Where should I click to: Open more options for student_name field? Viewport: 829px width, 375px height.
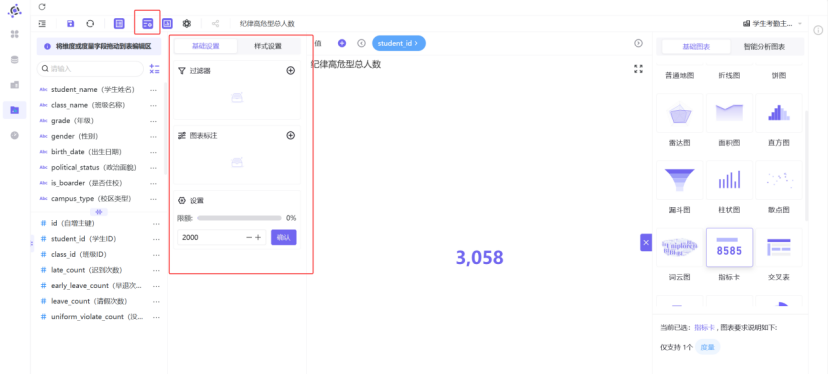[x=153, y=90]
